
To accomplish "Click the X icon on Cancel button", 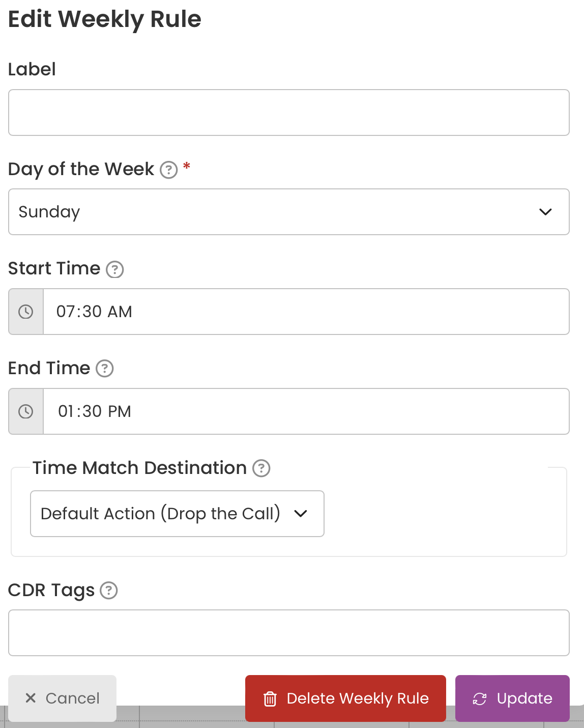I will tap(31, 698).
